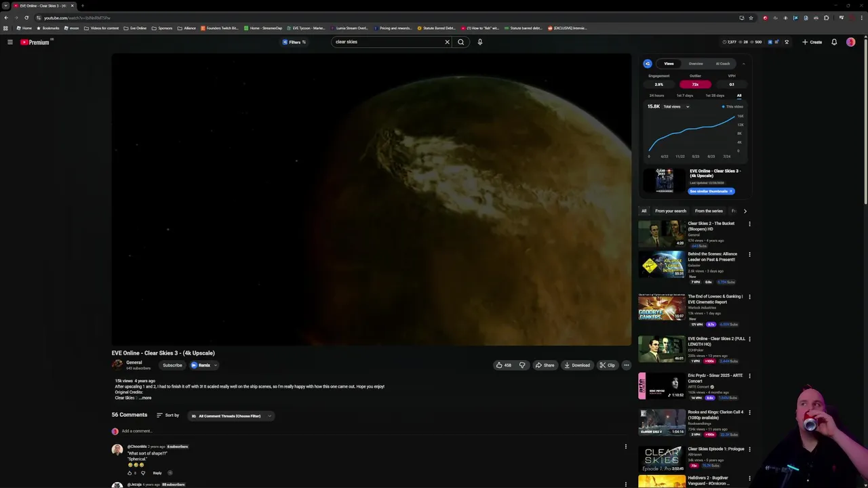Reply to @ChoonMa's comment
Viewport: 868px width, 488px height.
(157, 473)
